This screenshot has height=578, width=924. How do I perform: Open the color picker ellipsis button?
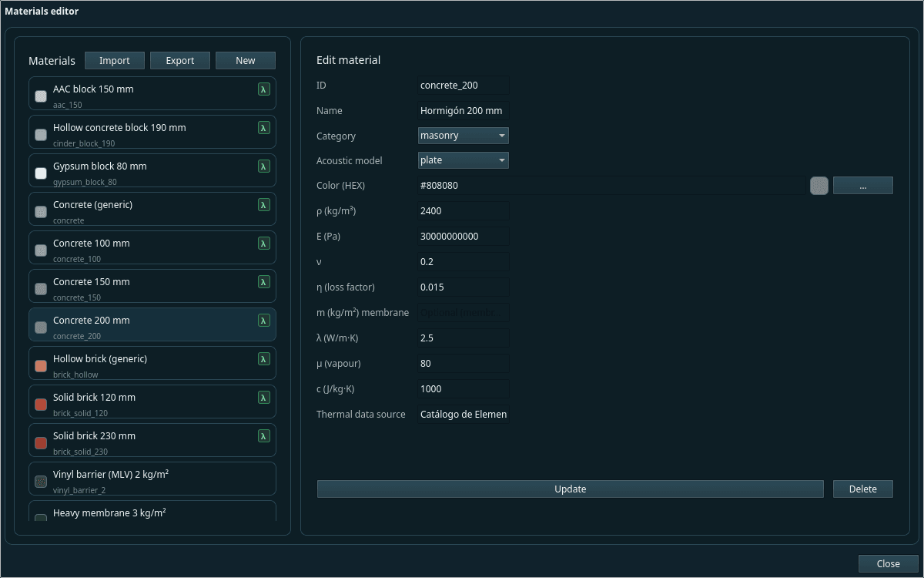[x=863, y=186]
